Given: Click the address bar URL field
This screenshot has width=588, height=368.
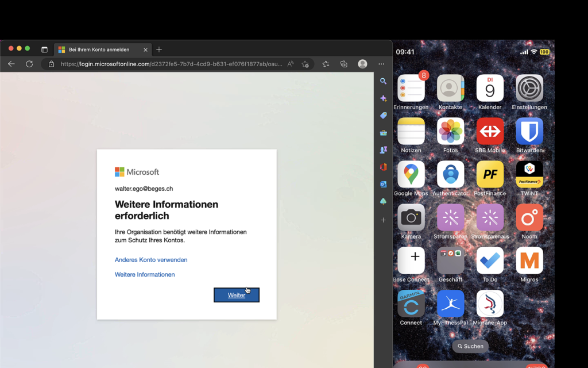Looking at the screenshot, I should [171, 64].
